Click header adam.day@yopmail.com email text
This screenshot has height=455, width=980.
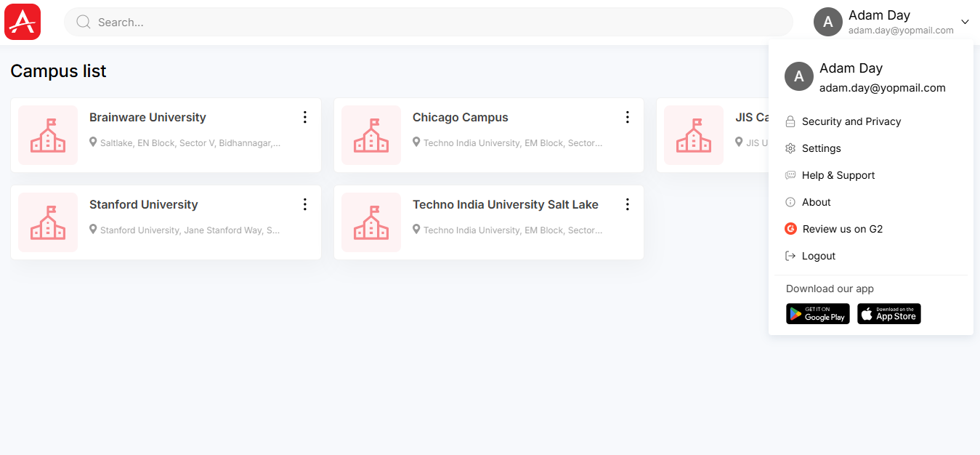(x=901, y=31)
